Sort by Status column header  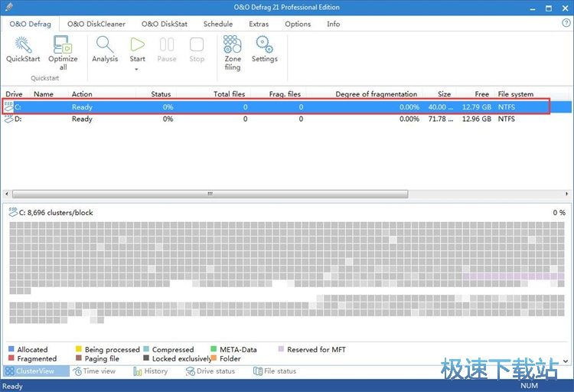tap(161, 94)
